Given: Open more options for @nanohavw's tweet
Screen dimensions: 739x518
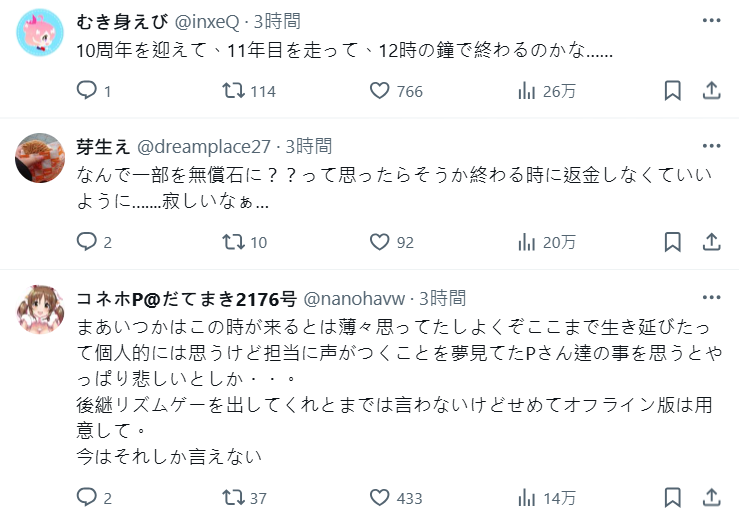Looking at the screenshot, I should pos(710,298).
